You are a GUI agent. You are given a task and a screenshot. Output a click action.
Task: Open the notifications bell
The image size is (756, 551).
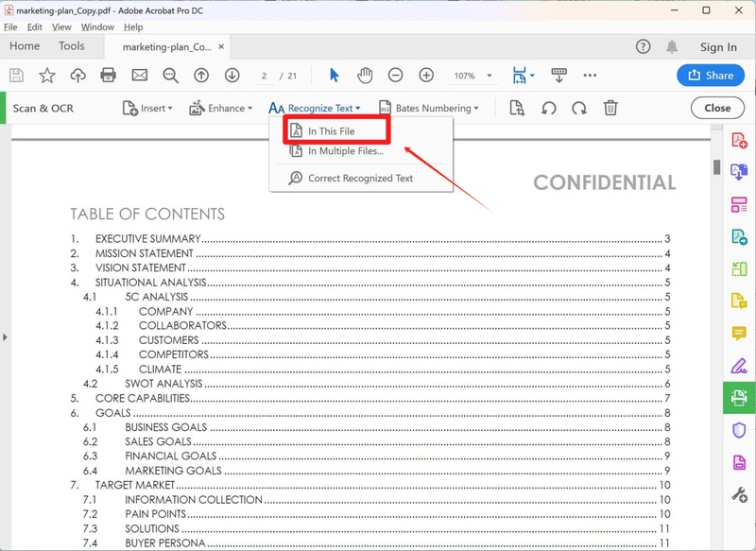point(672,46)
